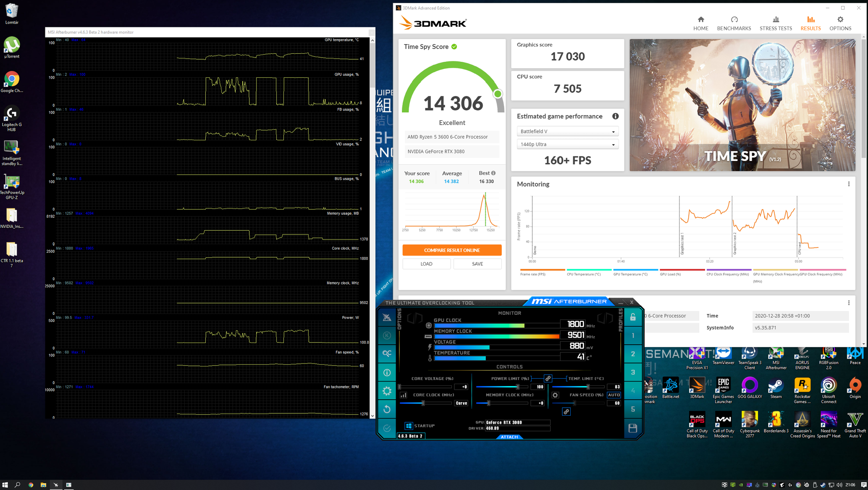Click the estimated game performance info icon
This screenshot has height=490, width=868.
point(615,116)
